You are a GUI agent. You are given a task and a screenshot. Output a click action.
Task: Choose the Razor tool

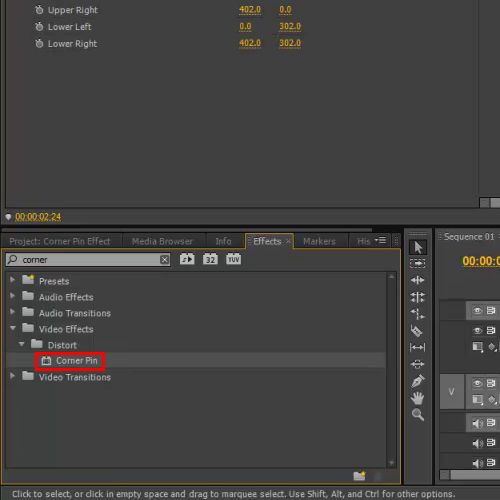point(417,331)
